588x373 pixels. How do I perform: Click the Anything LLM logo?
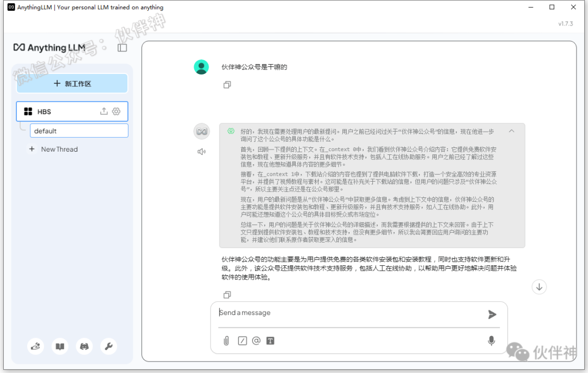tap(49, 47)
